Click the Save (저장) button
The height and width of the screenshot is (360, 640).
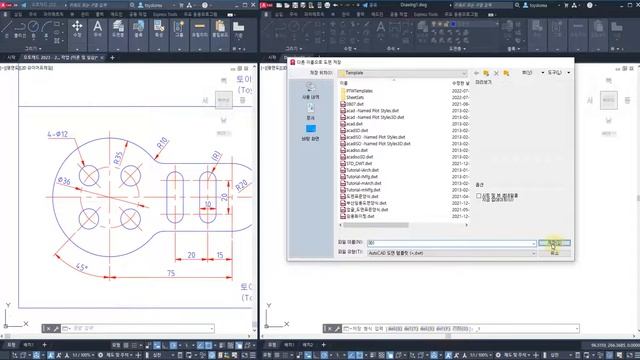coord(554,243)
